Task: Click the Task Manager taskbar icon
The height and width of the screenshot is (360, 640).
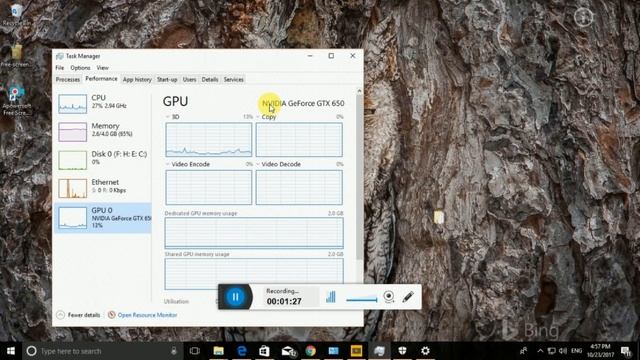Action: pyautogui.click(x=379, y=351)
